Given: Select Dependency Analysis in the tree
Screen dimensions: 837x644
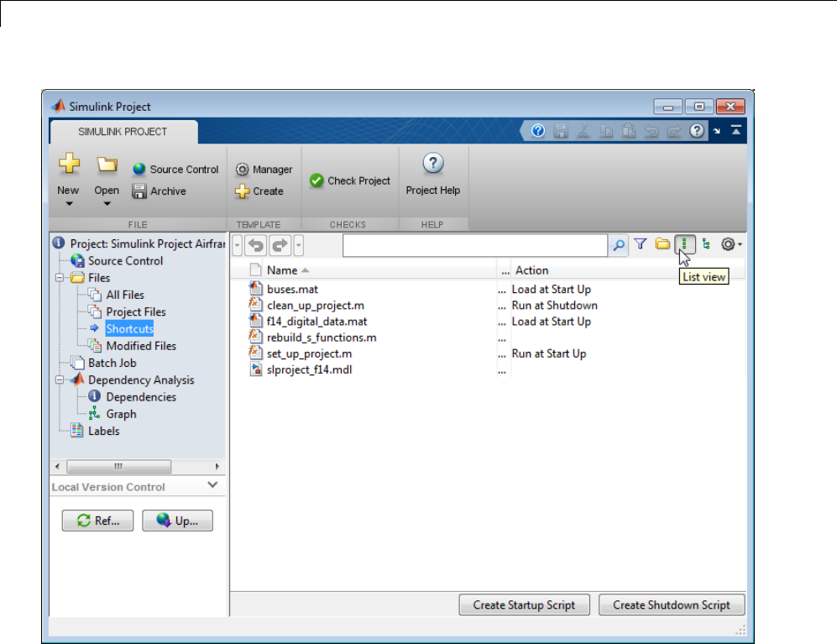Looking at the screenshot, I should click(x=141, y=380).
